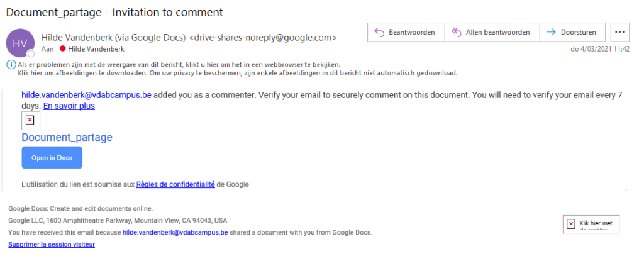Click the Beantwoorden reply button

tap(406, 32)
